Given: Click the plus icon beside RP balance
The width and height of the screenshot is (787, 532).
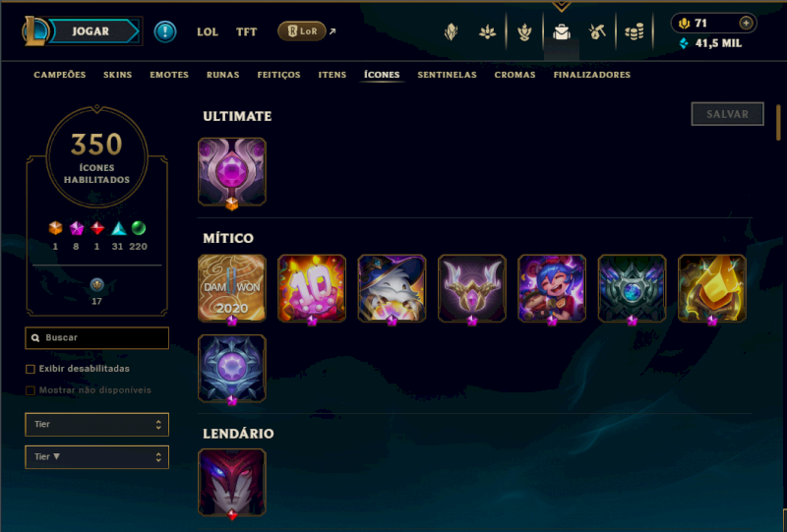Looking at the screenshot, I should click(x=746, y=23).
